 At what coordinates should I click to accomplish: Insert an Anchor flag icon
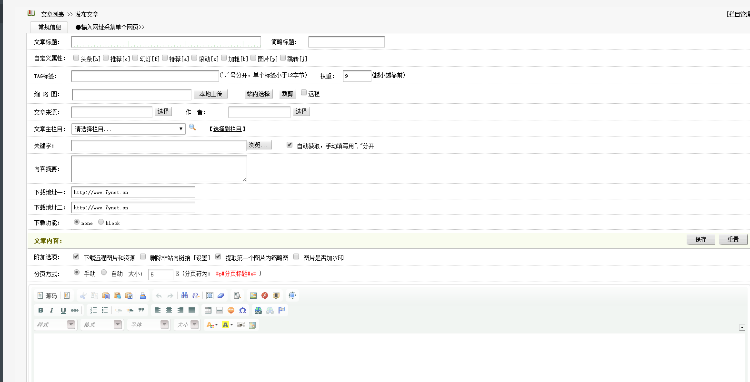coord(282,310)
